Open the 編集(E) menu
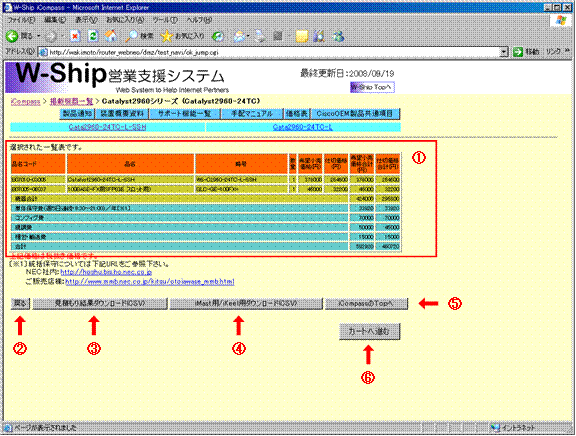The width and height of the screenshot is (576, 436). [55, 20]
